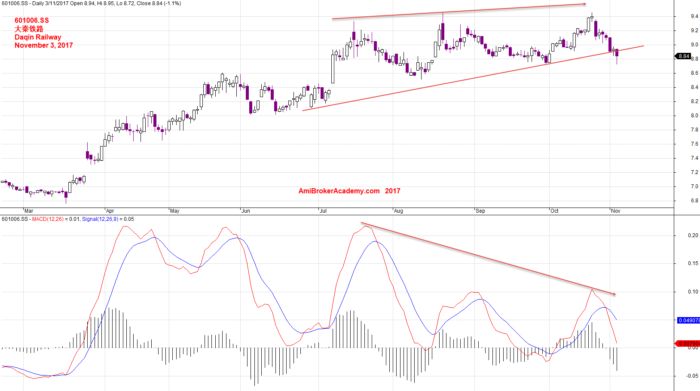700x391 pixels.
Task: Click the '0.15' MACD axis label
Action: (693, 263)
